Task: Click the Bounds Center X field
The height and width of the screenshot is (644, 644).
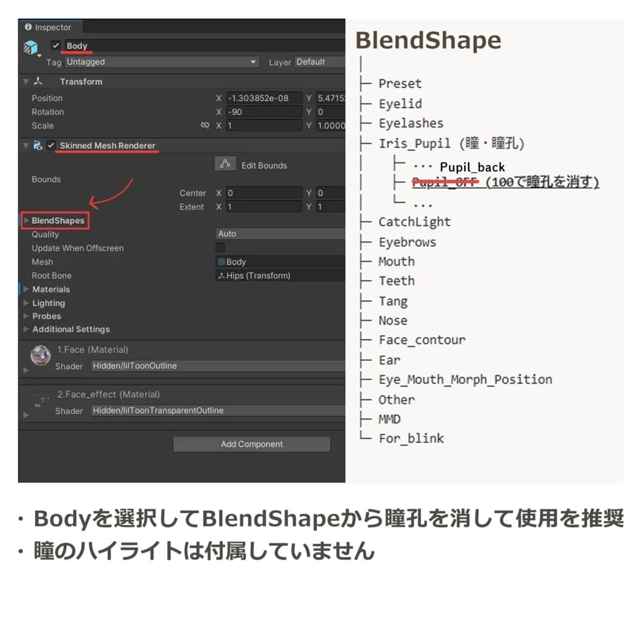Action: [x=264, y=193]
